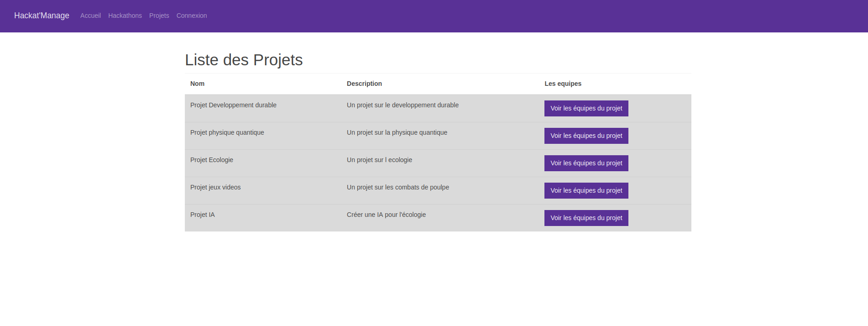Open the Connexion login link

point(192,16)
